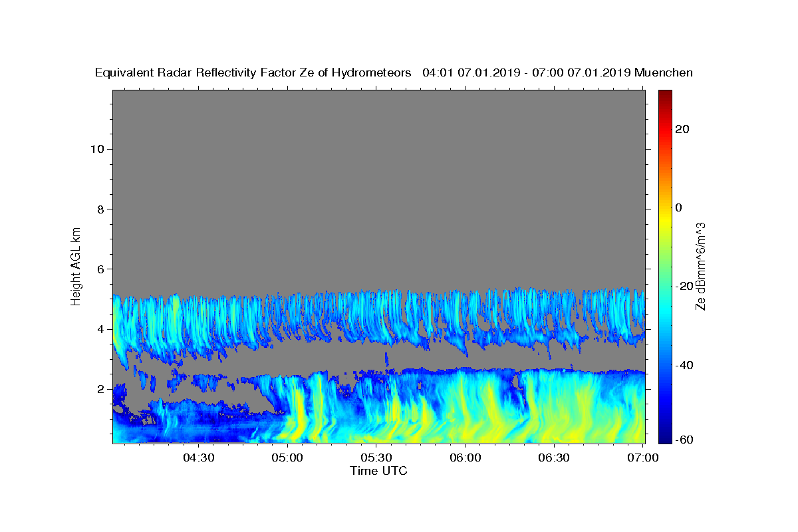798x532 pixels.
Task: Click the height tick label 4
Action: click(x=102, y=329)
